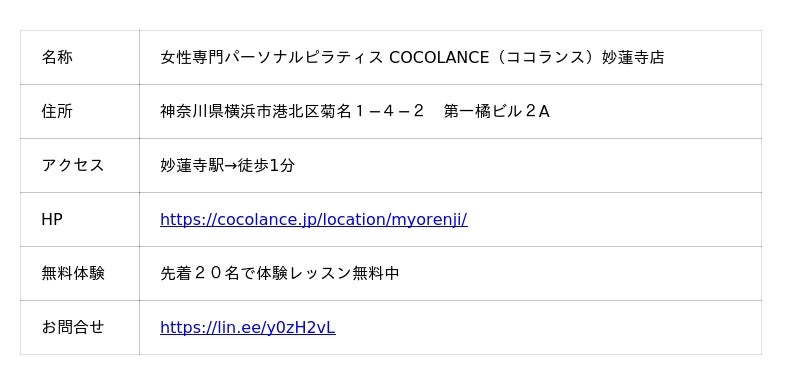800x385 pixels.
Task: Click the 徒歩1分 walking time text
Action: (x=266, y=165)
